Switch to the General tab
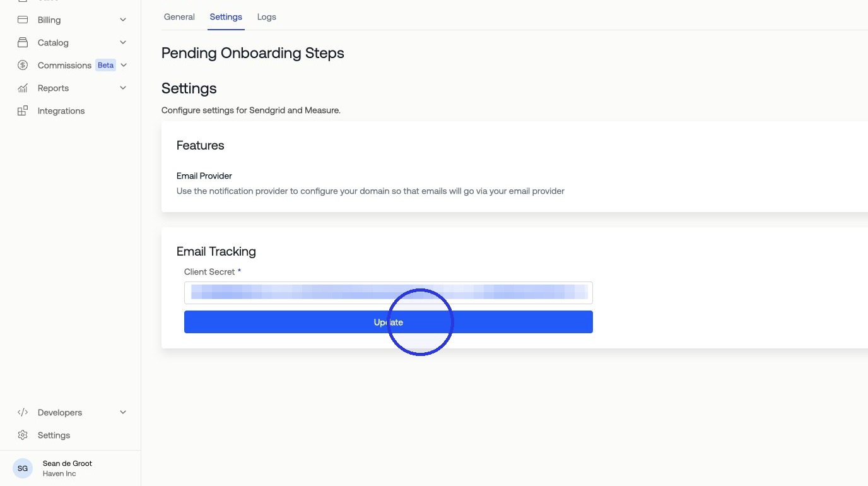 [179, 17]
